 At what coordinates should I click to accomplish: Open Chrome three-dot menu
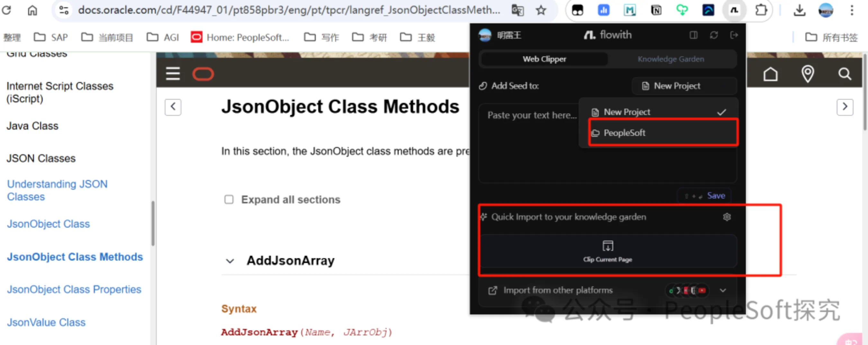click(852, 10)
